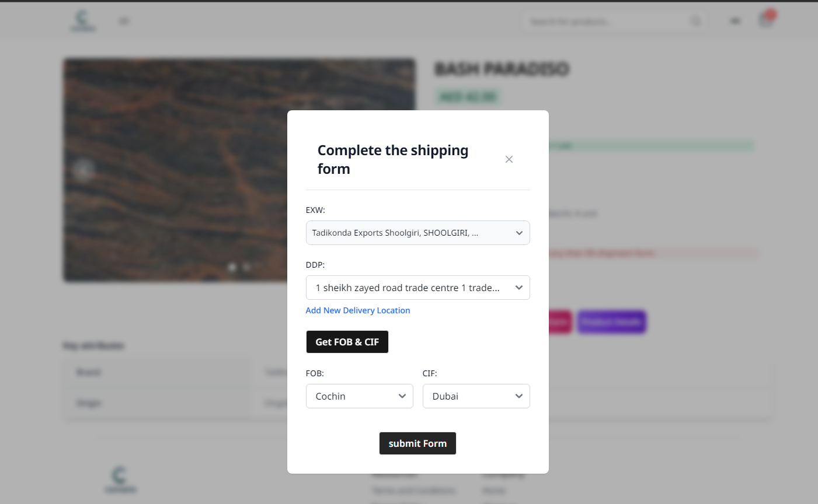Click the menu item next to the logo
The width and height of the screenshot is (818, 504).
pyautogui.click(x=124, y=21)
